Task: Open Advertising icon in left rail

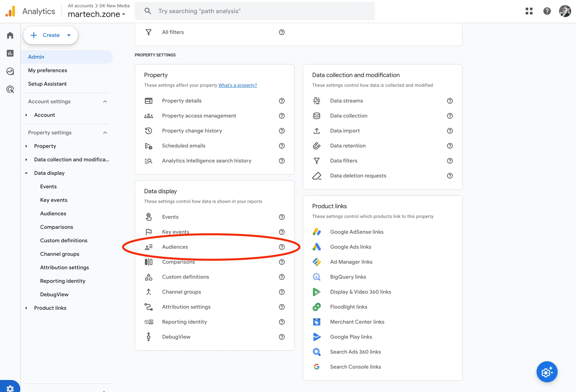Action: pyautogui.click(x=10, y=89)
